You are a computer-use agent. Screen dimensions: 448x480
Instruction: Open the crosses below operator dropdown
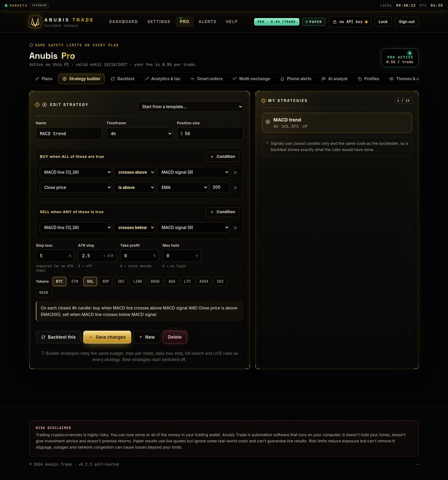(135, 228)
